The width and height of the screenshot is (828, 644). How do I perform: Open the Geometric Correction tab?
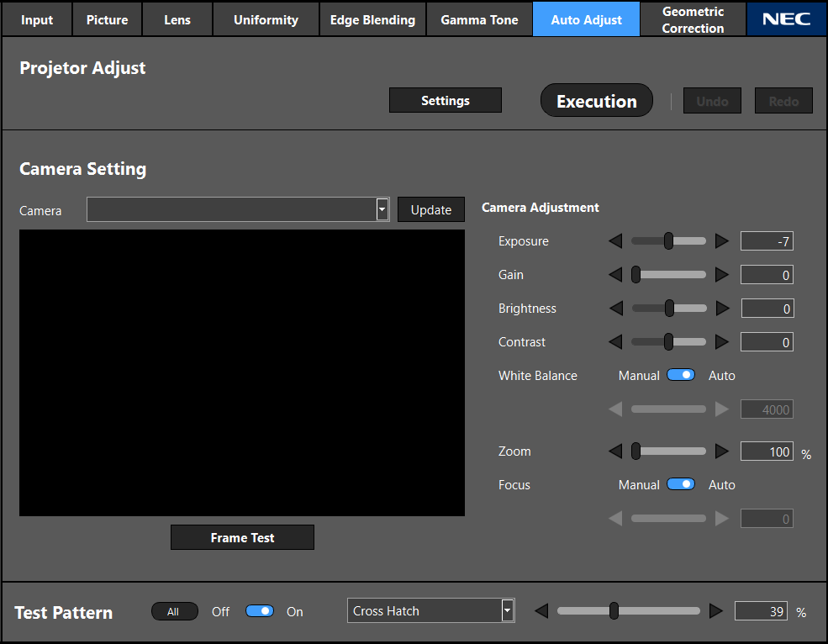693,19
